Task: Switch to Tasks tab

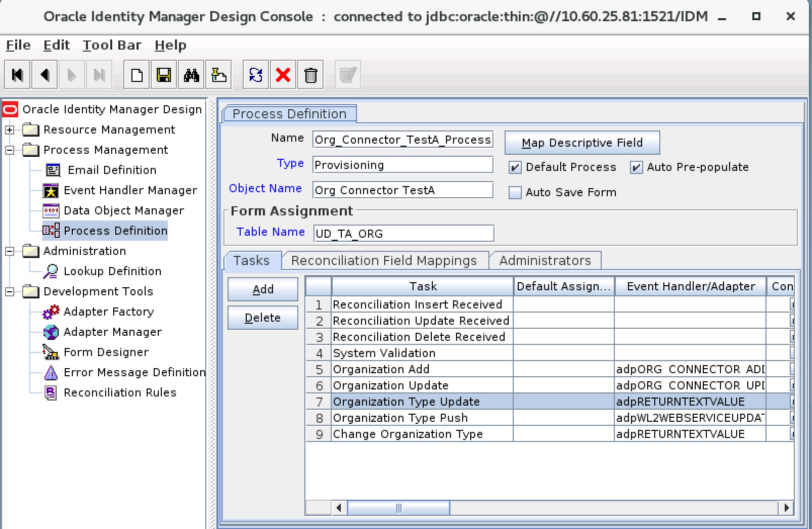Action: point(252,260)
